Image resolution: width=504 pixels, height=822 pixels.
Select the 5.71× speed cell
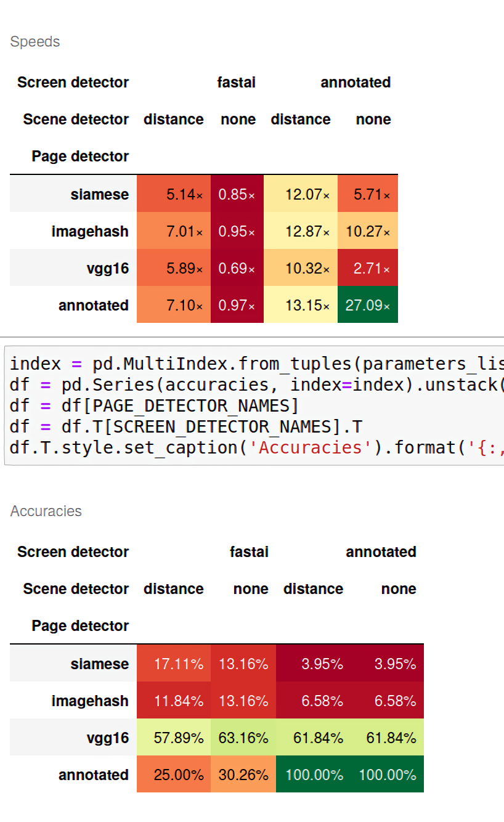pos(368,193)
